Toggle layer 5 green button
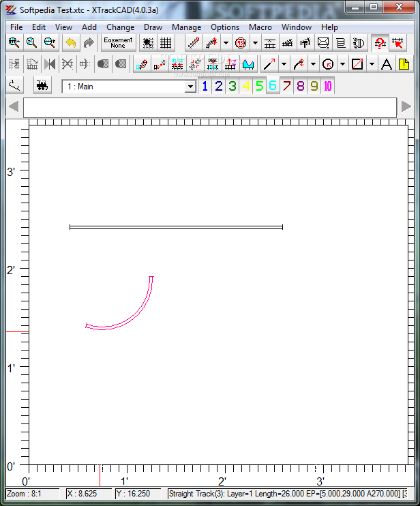Screen dimensions: 420x506 (x=260, y=86)
